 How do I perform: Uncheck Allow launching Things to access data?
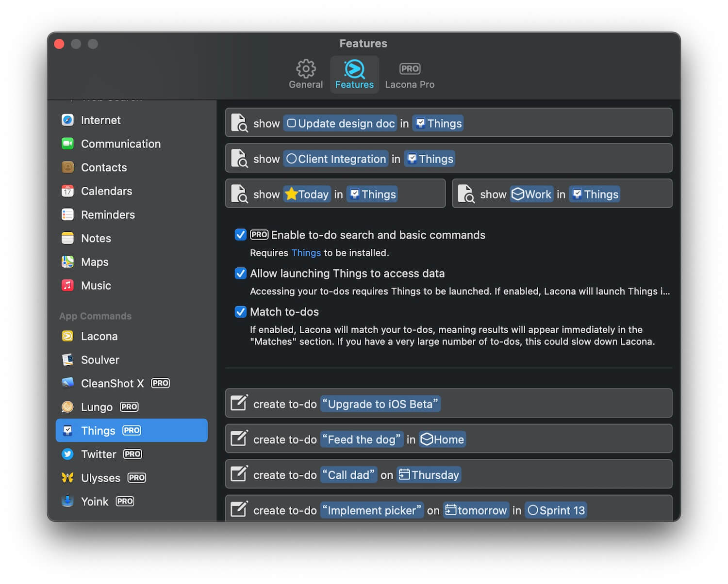tap(241, 273)
